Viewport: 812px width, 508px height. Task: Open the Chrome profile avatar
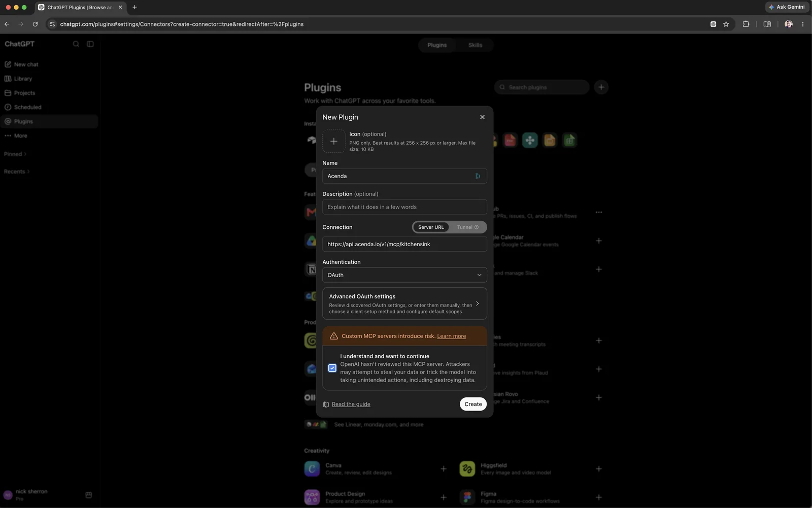(789, 24)
